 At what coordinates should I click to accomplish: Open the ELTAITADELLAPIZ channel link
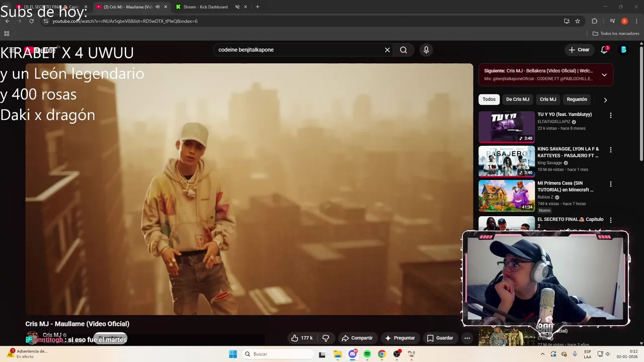[x=554, y=122]
